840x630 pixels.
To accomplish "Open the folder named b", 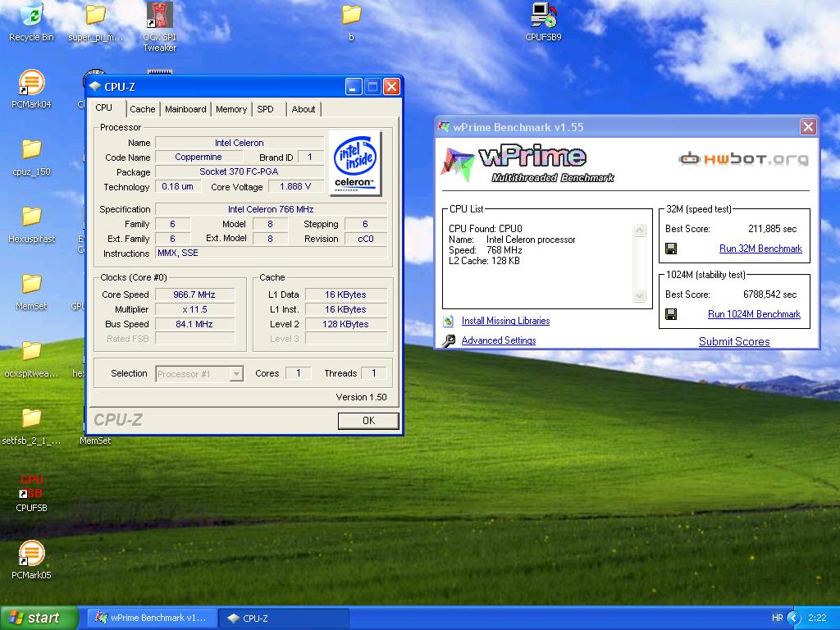I will point(351,21).
